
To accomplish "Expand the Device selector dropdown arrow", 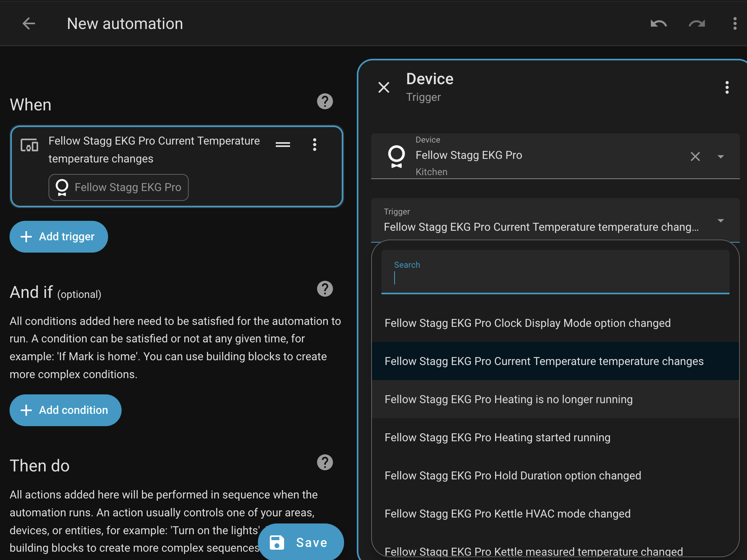I will coord(720,156).
